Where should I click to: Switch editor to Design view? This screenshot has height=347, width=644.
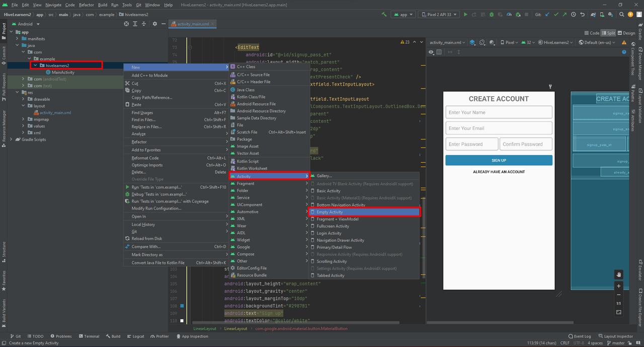click(626, 33)
